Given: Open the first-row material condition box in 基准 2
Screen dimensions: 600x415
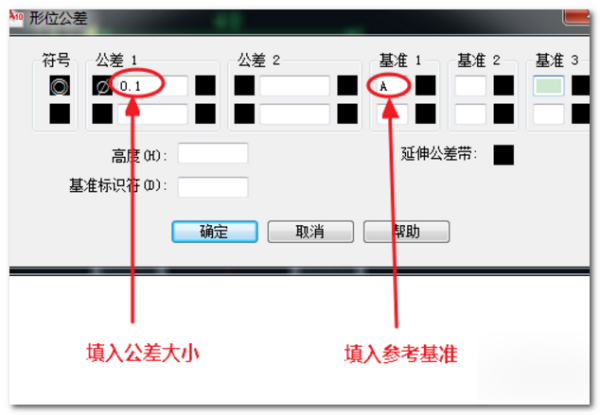Looking at the screenshot, I should [504, 85].
